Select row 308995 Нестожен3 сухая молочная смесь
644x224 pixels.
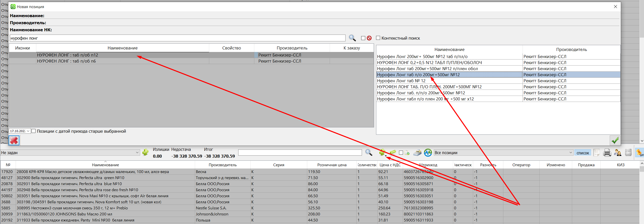click(320, 208)
